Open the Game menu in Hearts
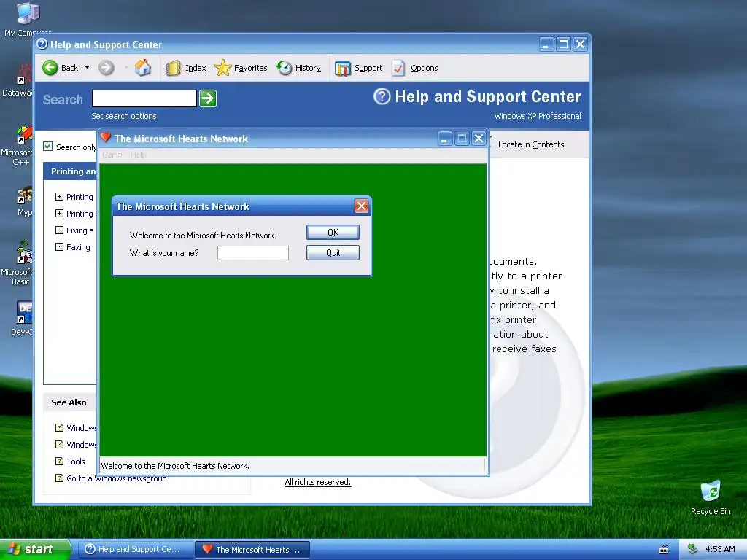The image size is (747, 560). [112, 155]
